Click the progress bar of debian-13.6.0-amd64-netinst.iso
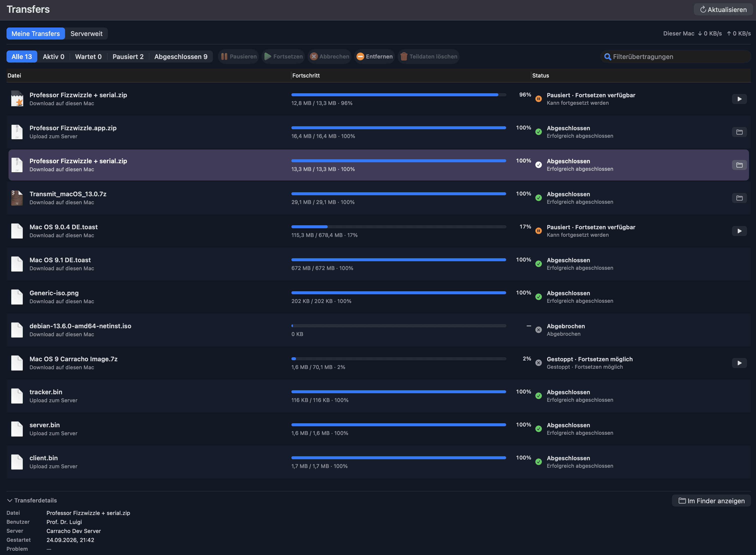 399,326
